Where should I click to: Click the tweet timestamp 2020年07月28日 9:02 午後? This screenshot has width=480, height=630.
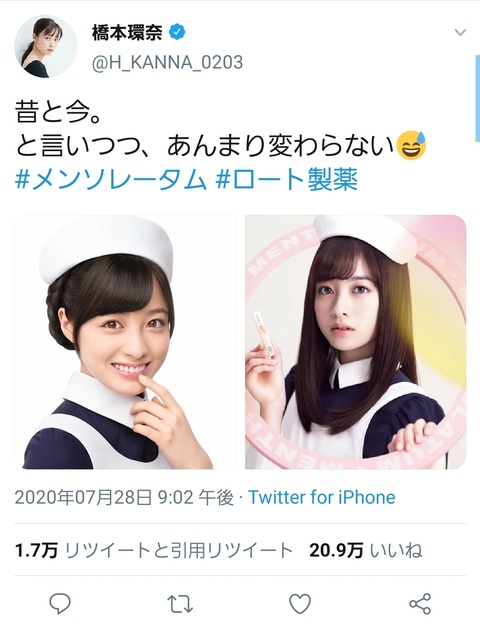[124, 497]
